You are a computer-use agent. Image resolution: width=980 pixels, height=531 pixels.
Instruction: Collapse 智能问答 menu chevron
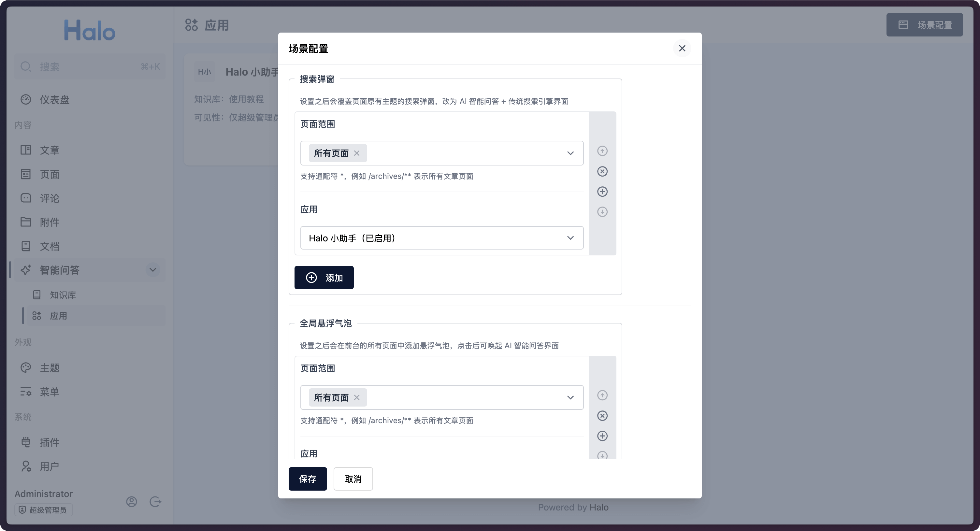152,270
